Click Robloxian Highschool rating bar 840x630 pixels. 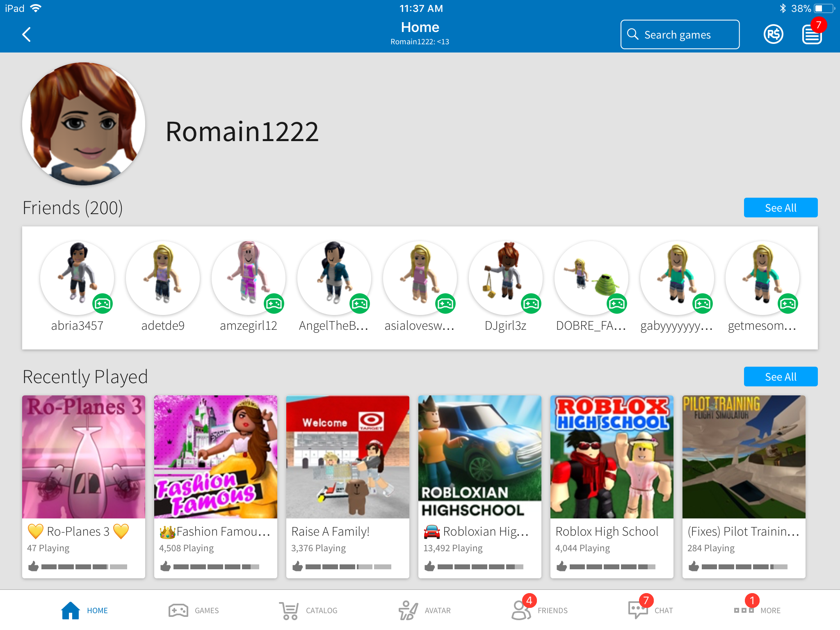(480, 567)
